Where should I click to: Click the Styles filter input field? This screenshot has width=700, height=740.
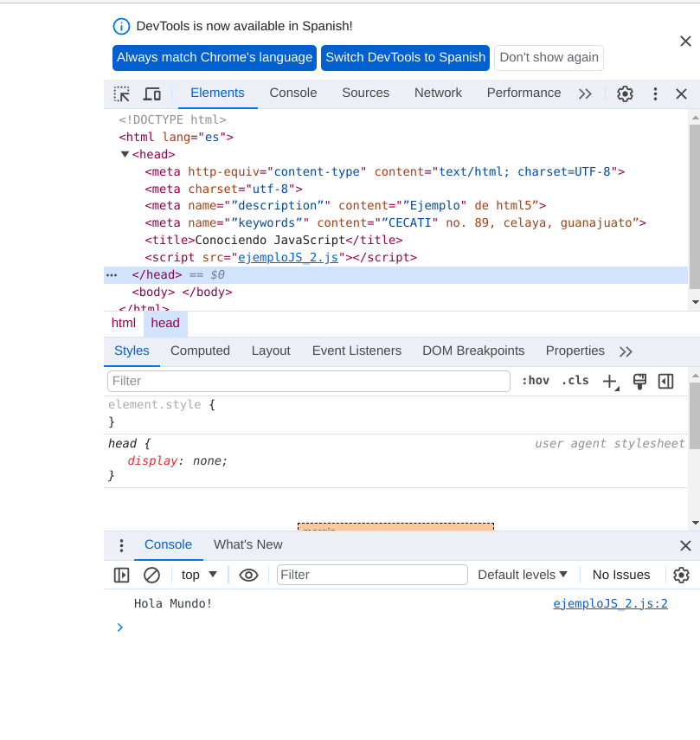coord(308,381)
